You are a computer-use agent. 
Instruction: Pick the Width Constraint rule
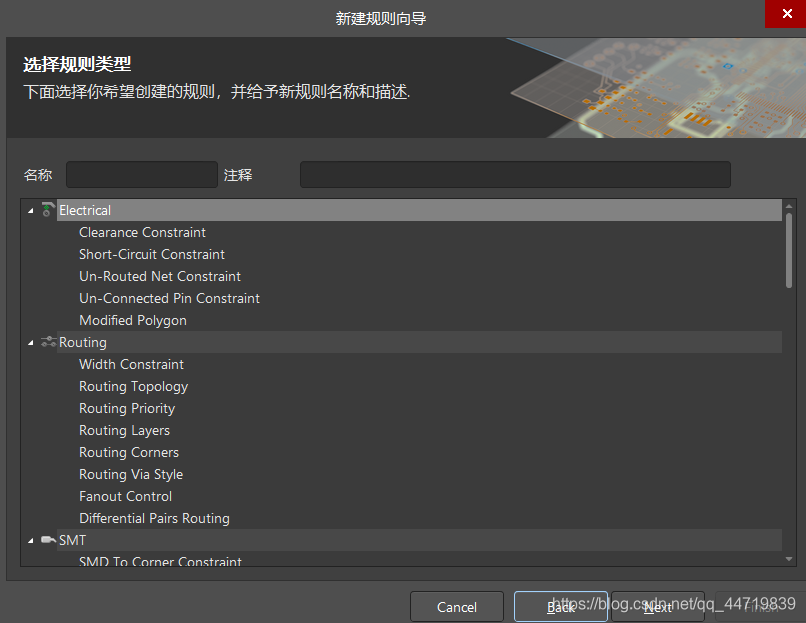point(131,364)
